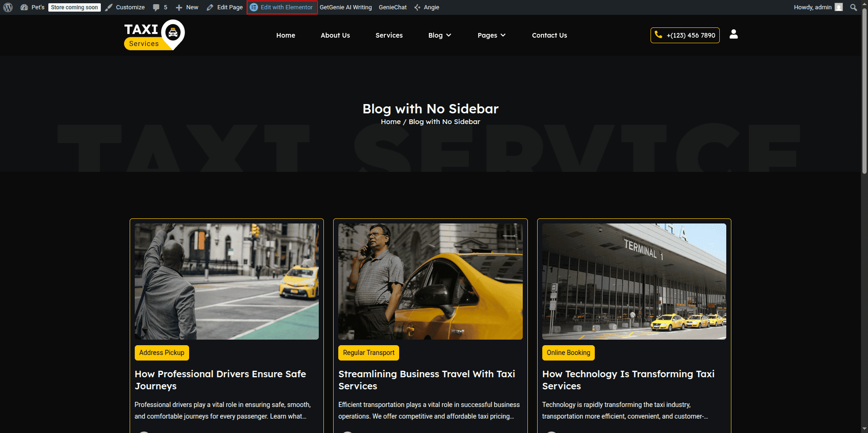The width and height of the screenshot is (868, 433).
Task: View the 5 pending comments
Action: point(160,7)
